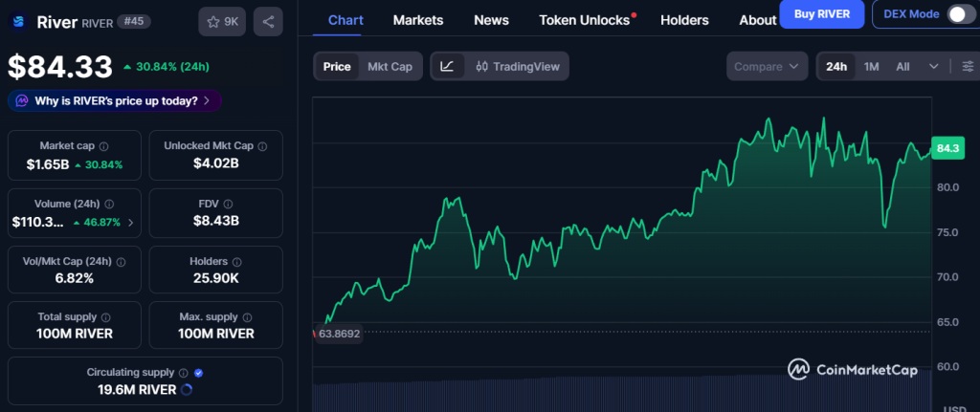Click the TradingView label button
Image resolution: width=980 pixels, height=412 pixels.
pos(526,66)
